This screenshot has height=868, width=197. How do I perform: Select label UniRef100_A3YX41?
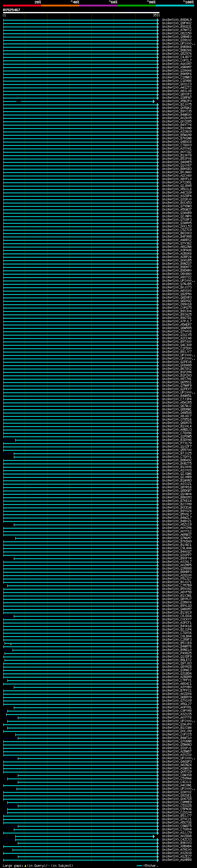click(177, 148)
